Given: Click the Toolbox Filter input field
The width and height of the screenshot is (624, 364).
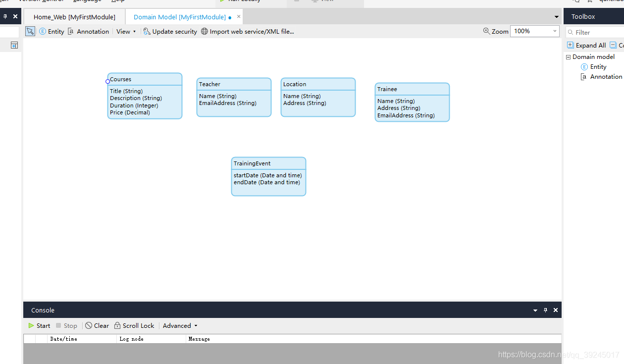Looking at the screenshot, I should (597, 32).
